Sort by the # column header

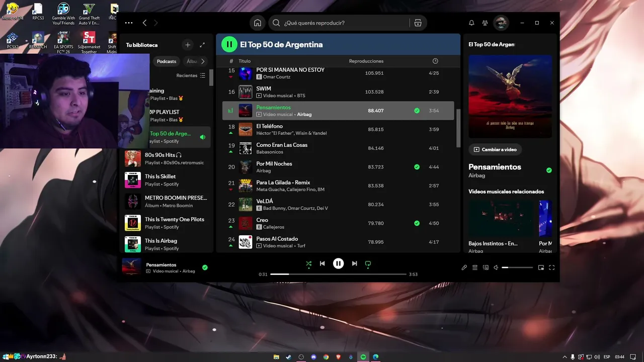point(231,61)
